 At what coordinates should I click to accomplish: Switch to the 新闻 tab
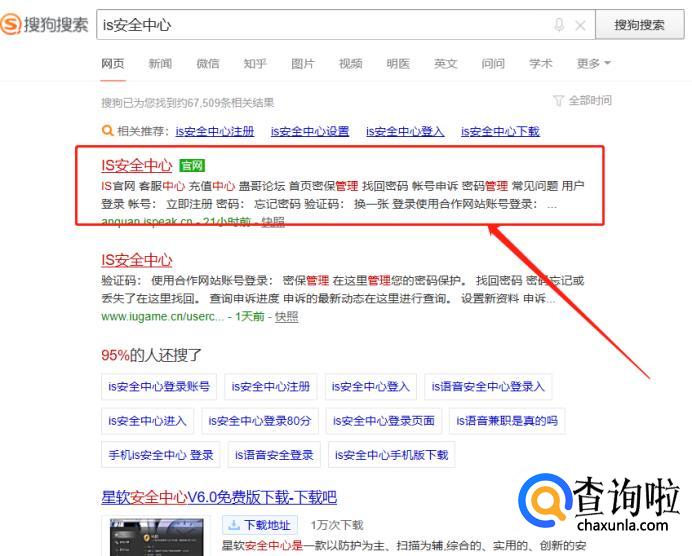(x=160, y=64)
